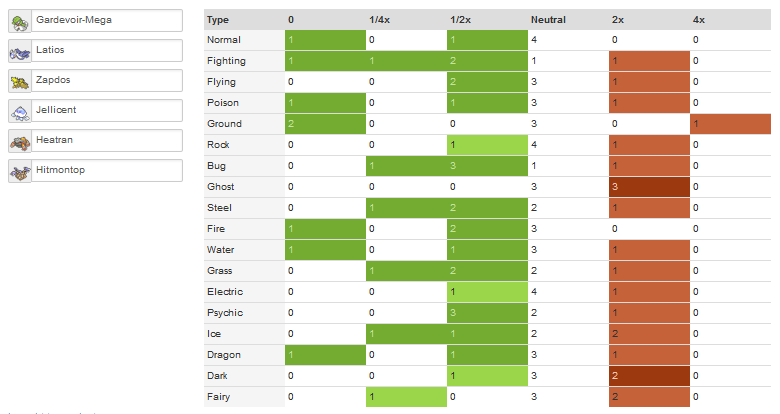Click the Hitmontop sprite icon

point(20,172)
